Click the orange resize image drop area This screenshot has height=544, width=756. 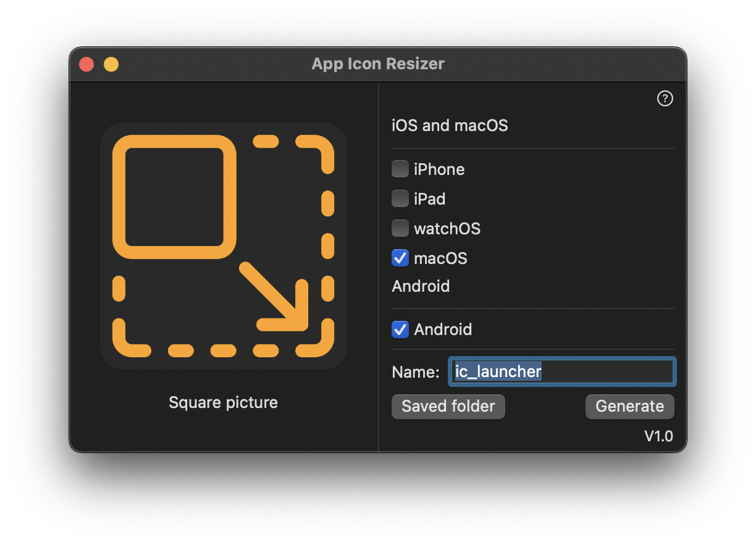224,246
